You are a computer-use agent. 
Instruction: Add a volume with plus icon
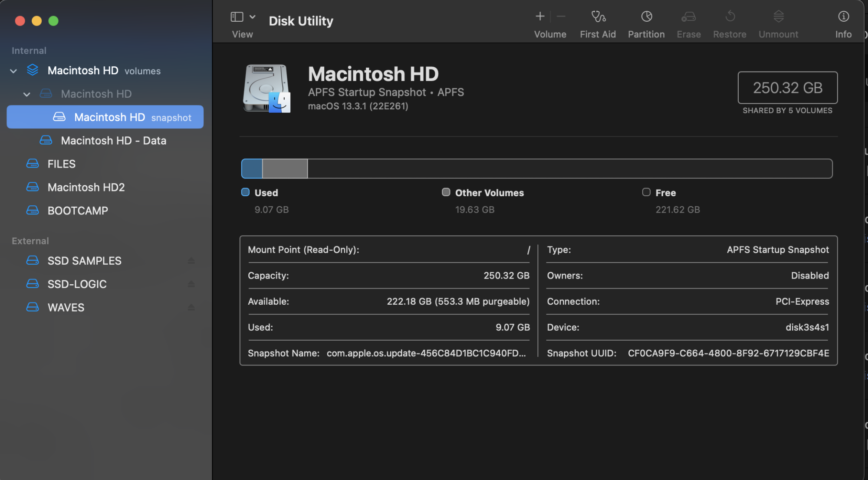539,17
